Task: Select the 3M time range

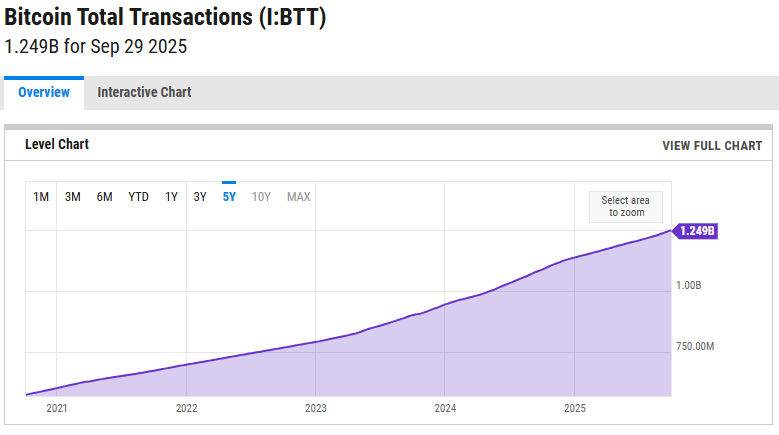Action: click(x=73, y=197)
